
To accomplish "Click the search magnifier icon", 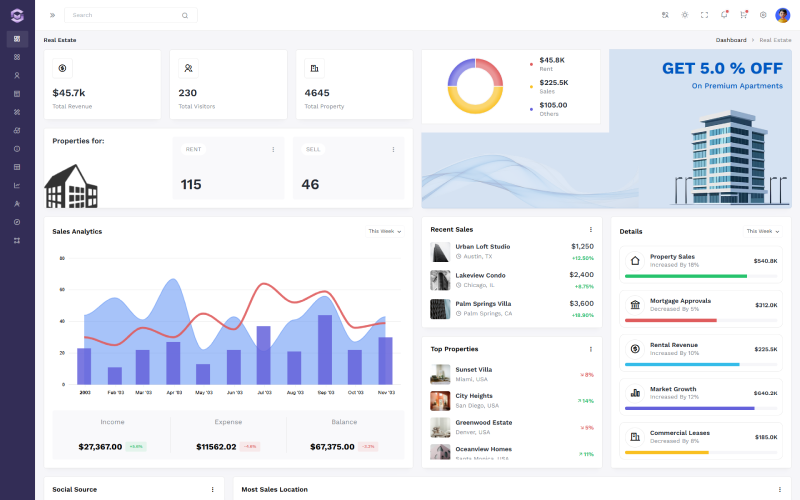I will pyautogui.click(x=184, y=15).
